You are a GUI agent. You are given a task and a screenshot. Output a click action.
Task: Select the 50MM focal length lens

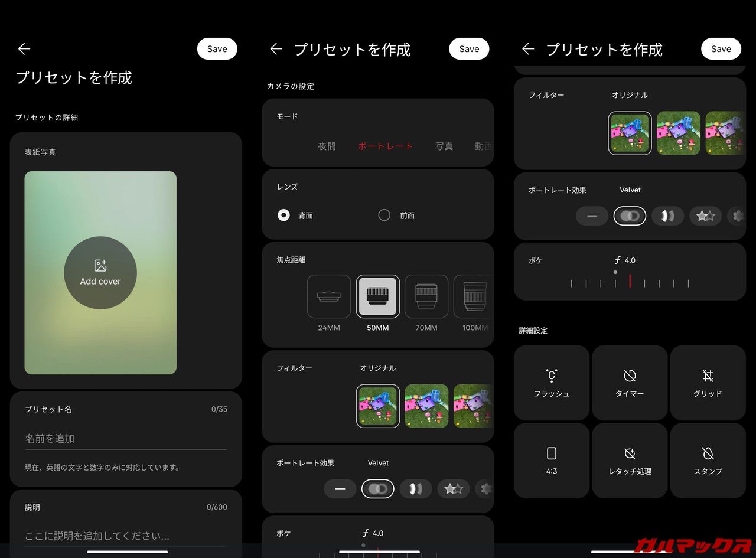click(378, 297)
